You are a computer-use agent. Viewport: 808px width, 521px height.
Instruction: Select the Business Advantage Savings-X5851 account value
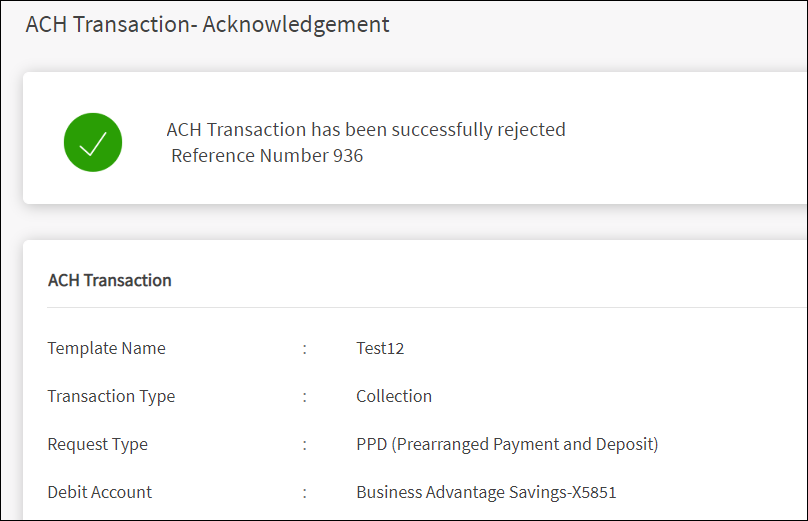pos(486,492)
